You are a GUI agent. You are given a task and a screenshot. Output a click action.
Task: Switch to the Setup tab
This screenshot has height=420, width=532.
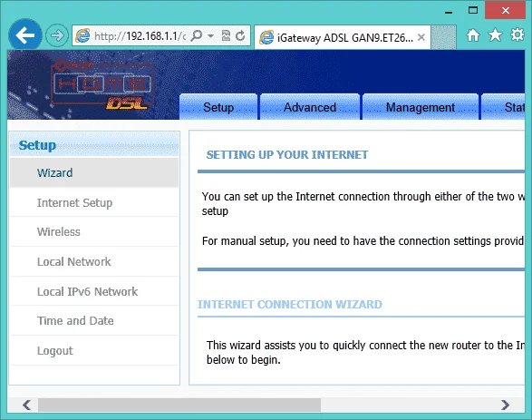click(218, 107)
